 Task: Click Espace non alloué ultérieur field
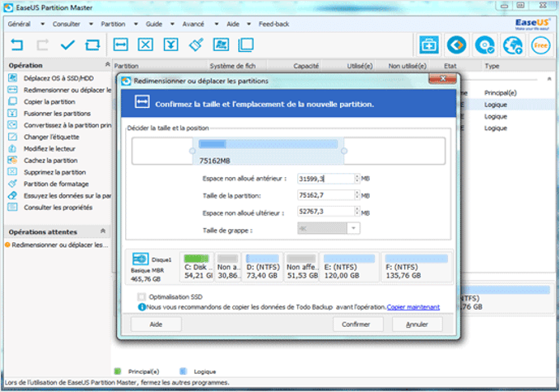click(326, 212)
